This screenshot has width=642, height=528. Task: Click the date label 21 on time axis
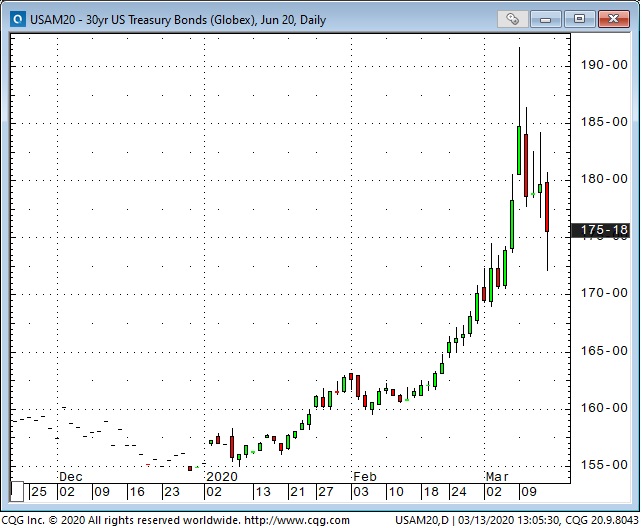coord(297,492)
